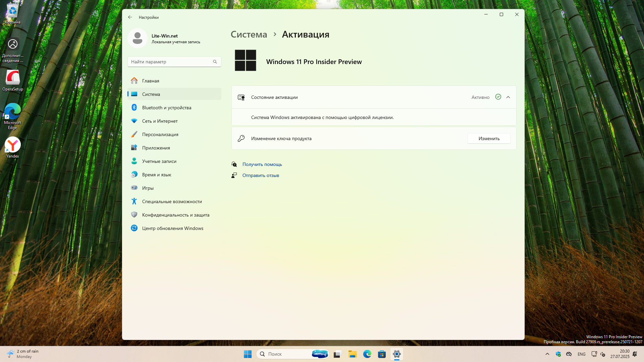Go to Центр обновления Windows
644x362 pixels.
(172, 228)
